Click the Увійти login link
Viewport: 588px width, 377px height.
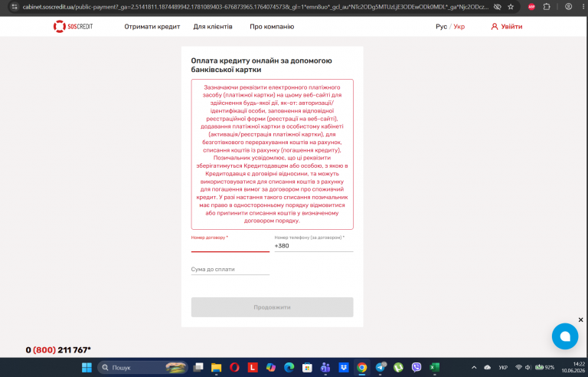point(507,27)
